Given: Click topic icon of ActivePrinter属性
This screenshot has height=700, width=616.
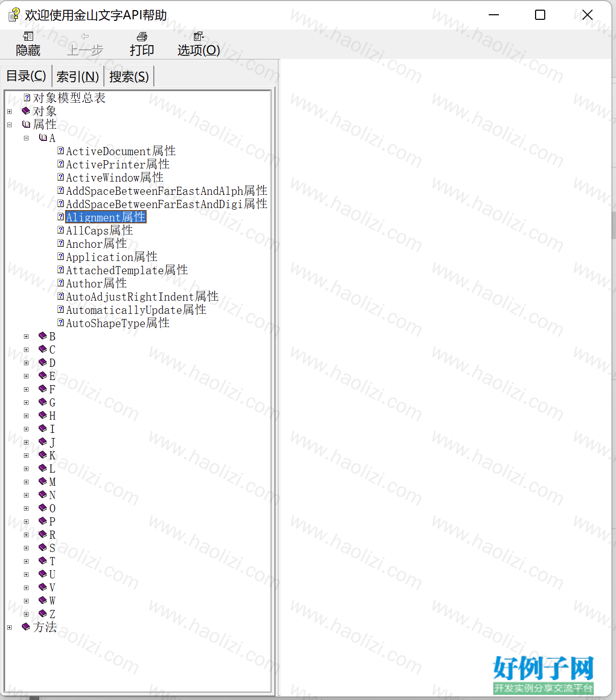Looking at the screenshot, I should 61,164.
